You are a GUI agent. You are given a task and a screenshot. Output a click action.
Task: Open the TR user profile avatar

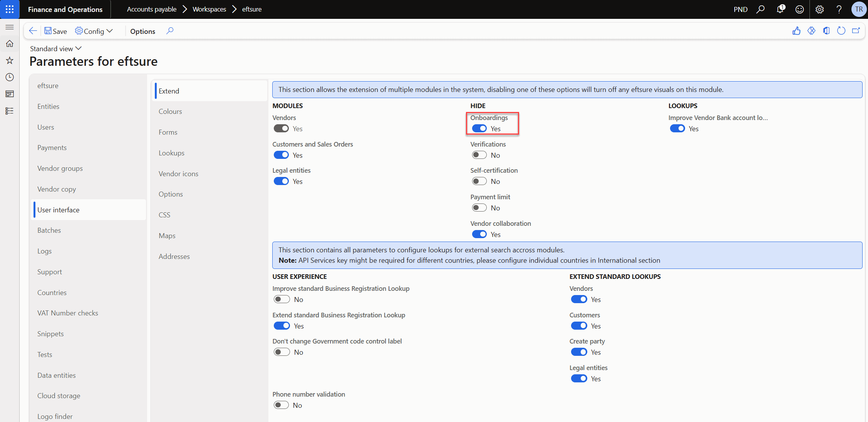click(859, 9)
